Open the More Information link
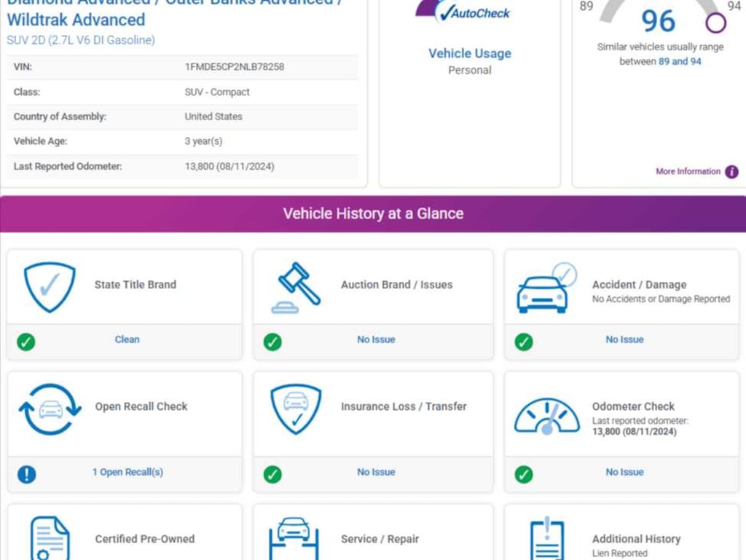 688,172
